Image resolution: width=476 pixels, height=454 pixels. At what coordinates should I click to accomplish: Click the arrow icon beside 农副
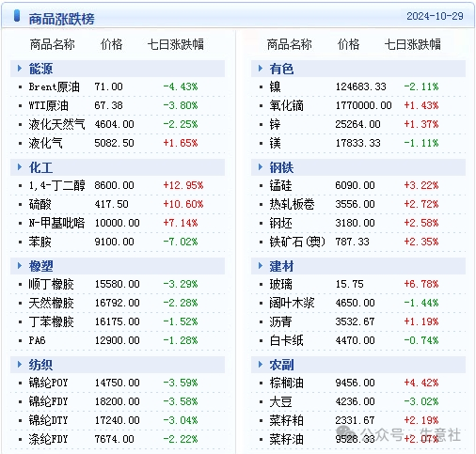(x=261, y=365)
